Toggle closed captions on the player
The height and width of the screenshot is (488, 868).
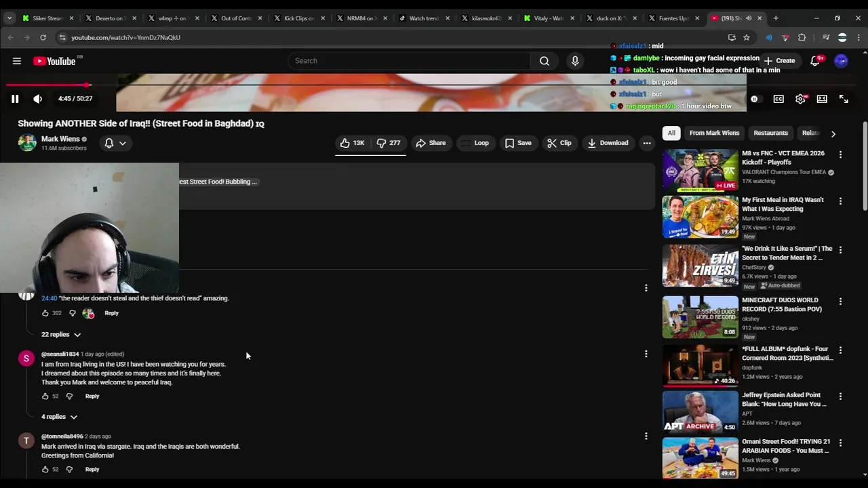778,99
